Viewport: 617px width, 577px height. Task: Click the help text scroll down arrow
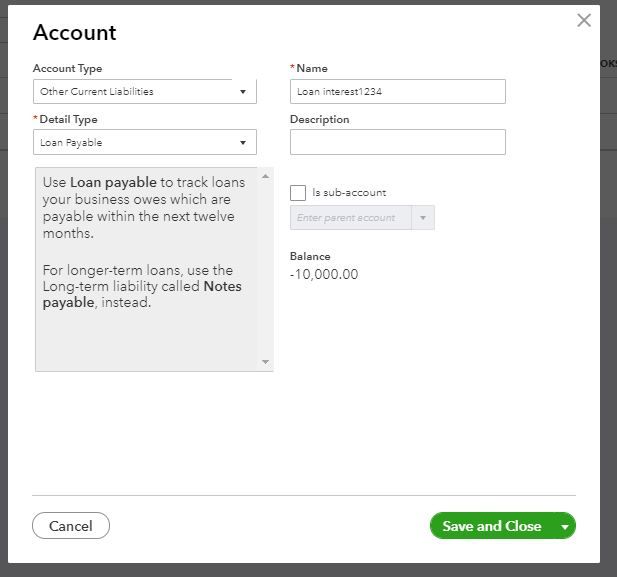tap(265, 362)
